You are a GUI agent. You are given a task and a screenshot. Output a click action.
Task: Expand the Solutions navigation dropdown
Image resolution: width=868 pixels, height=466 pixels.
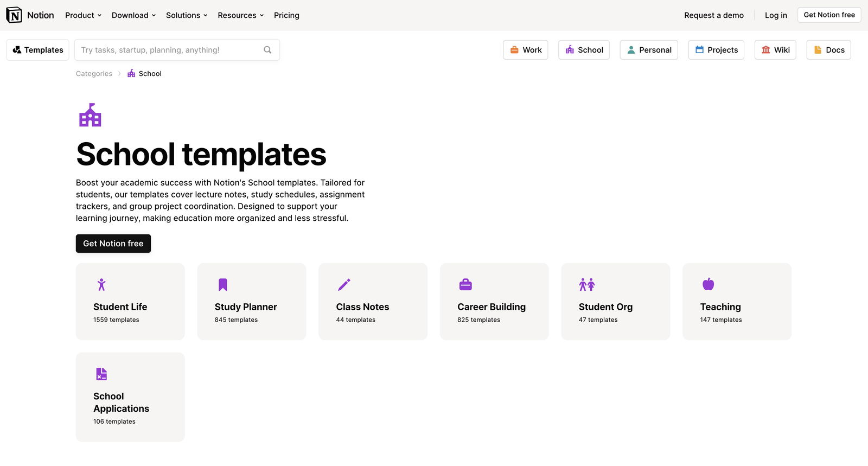tap(187, 15)
